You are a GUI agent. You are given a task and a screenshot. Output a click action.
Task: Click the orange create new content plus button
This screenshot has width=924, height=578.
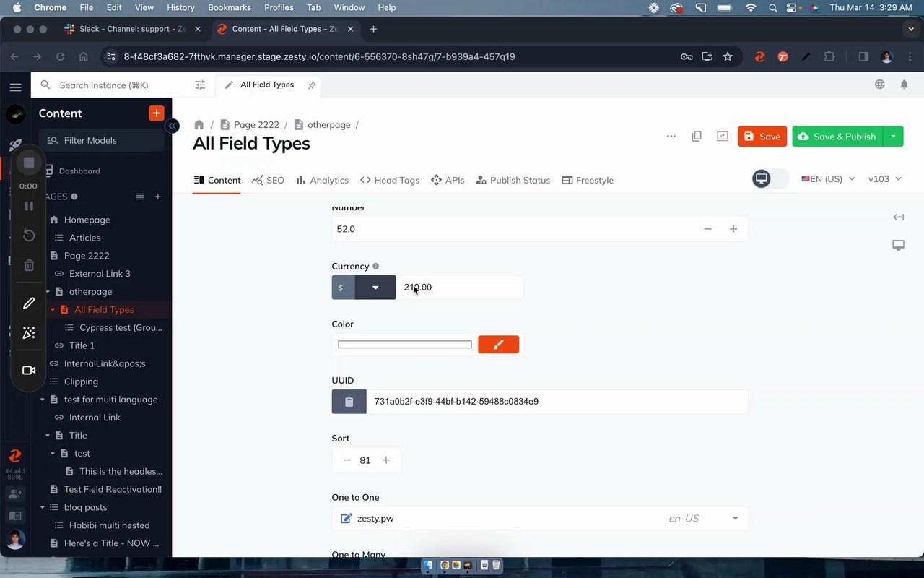(x=156, y=113)
